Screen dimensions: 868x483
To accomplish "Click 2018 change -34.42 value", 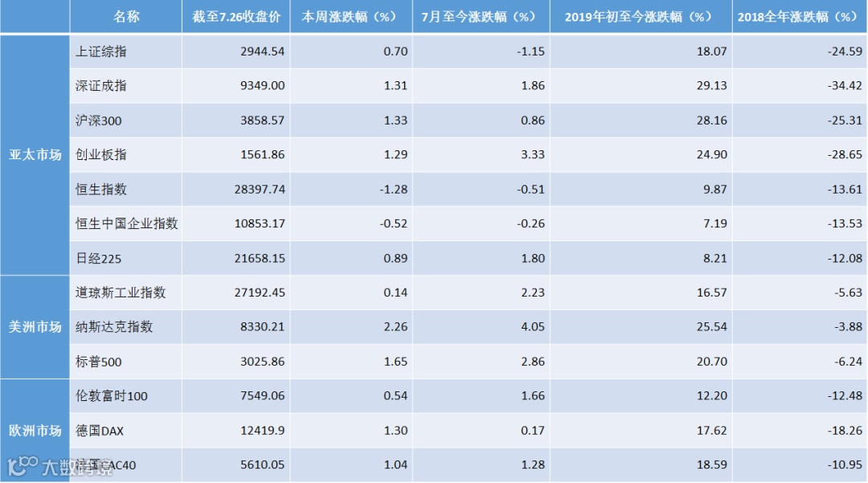I will 845,86.
